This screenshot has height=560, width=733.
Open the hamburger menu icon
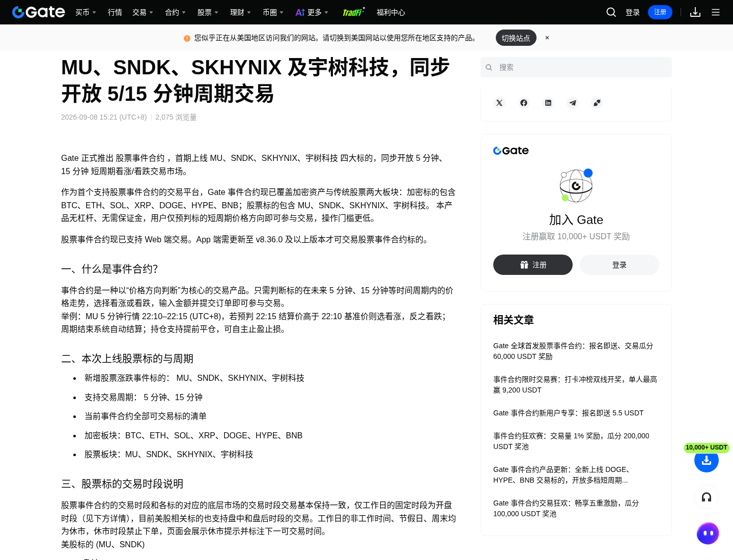click(716, 12)
